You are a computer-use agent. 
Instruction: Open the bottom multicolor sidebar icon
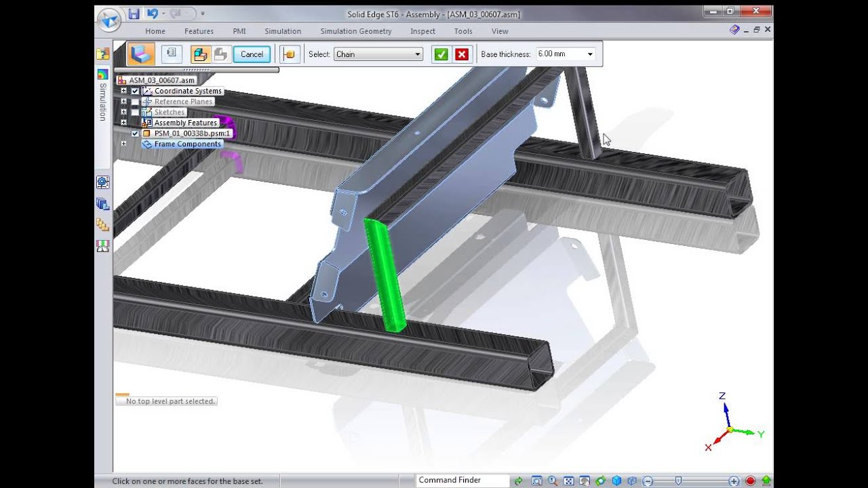click(102, 246)
